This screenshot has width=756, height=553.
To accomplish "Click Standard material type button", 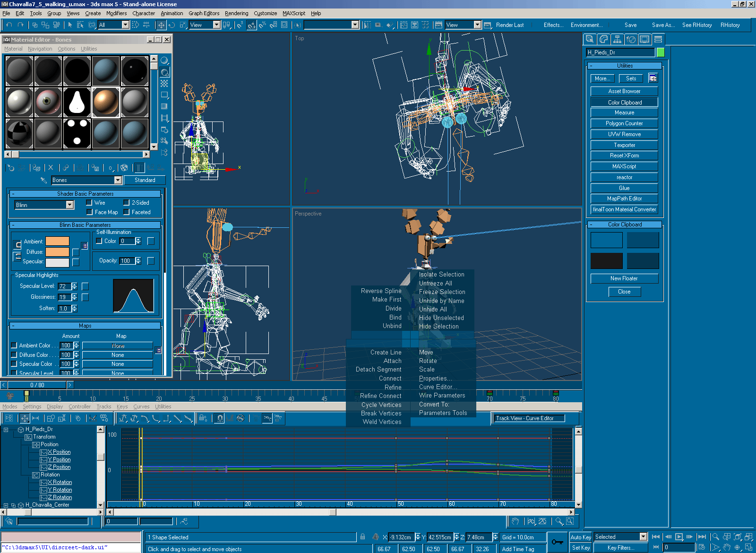I will point(145,180).
